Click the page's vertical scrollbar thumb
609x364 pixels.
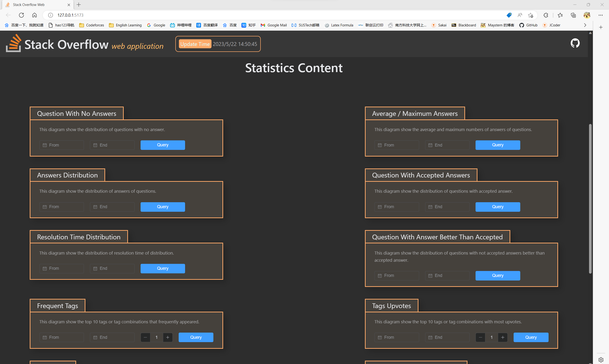click(x=590, y=199)
